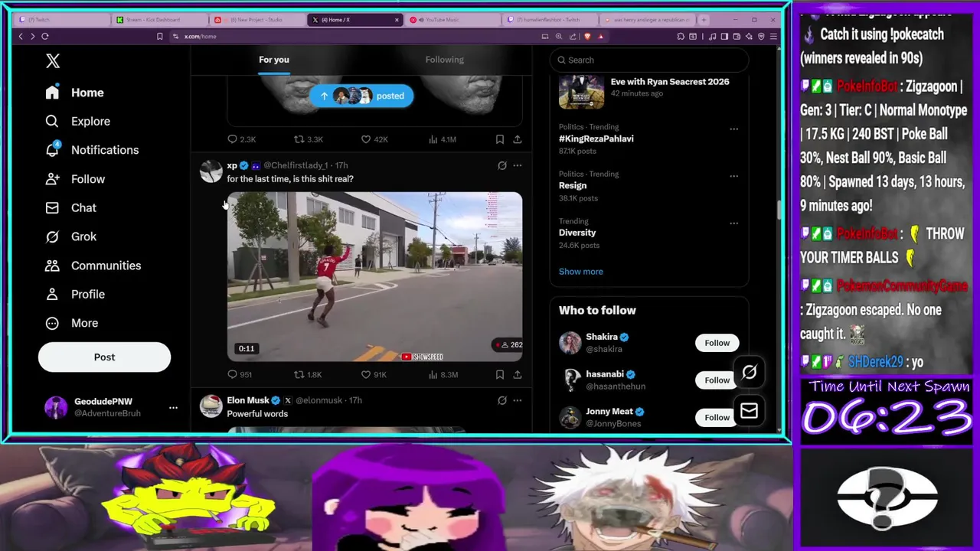This screenshot has width=980, height=551.
Task: Click the browser zoom magnifier icon
Action: point(559,36)
